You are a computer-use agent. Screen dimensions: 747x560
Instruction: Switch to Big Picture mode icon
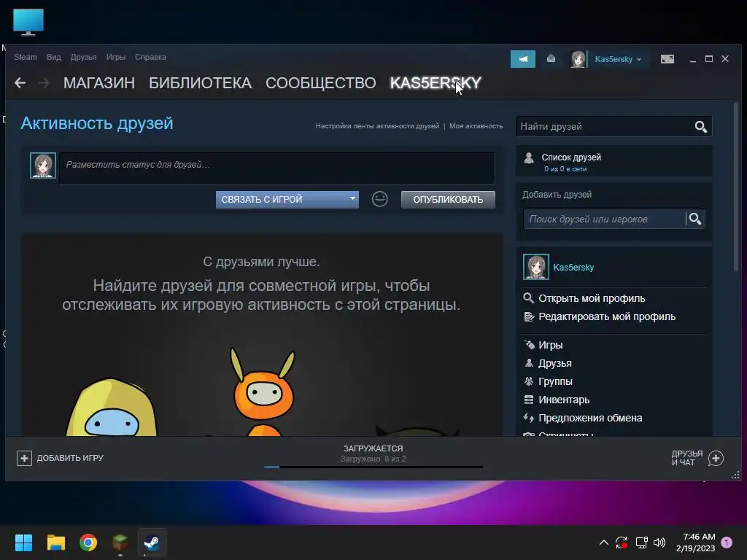click(667, 59)
